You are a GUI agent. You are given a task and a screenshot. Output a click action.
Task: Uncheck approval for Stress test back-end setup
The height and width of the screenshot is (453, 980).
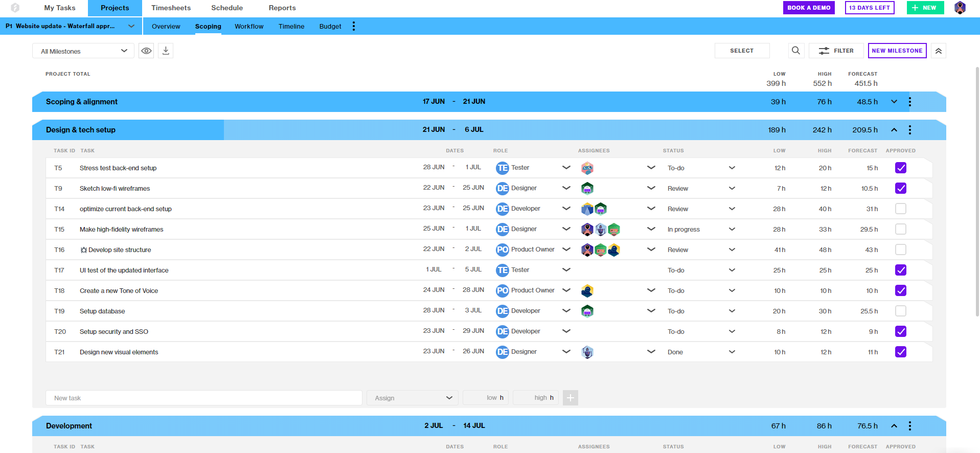pos(901,168)
